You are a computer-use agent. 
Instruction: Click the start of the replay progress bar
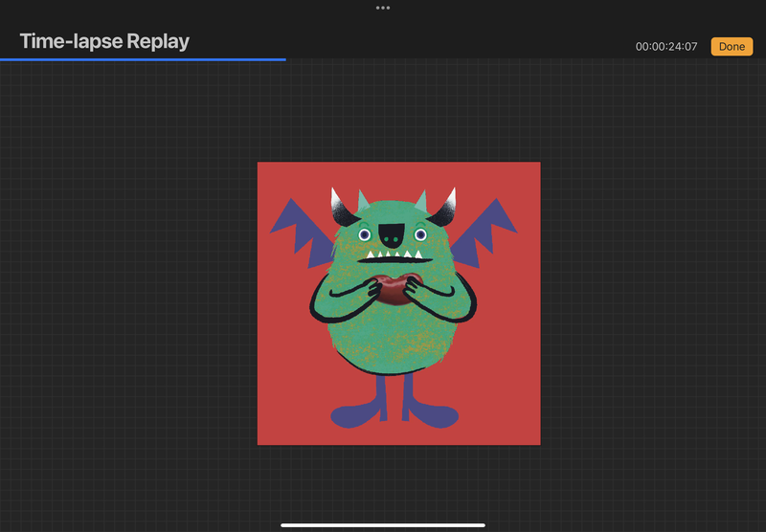(x=3, y=58)
